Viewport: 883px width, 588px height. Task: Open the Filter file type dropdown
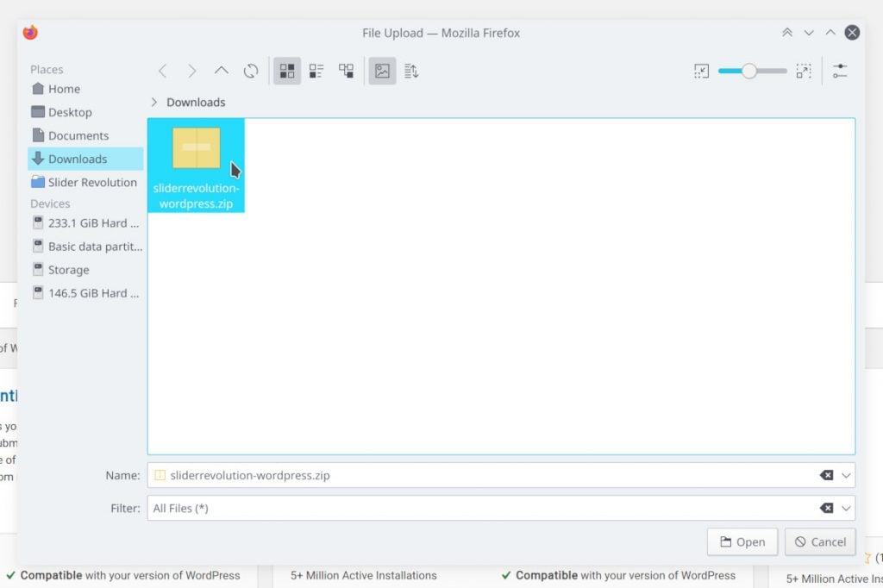(846, 509)
